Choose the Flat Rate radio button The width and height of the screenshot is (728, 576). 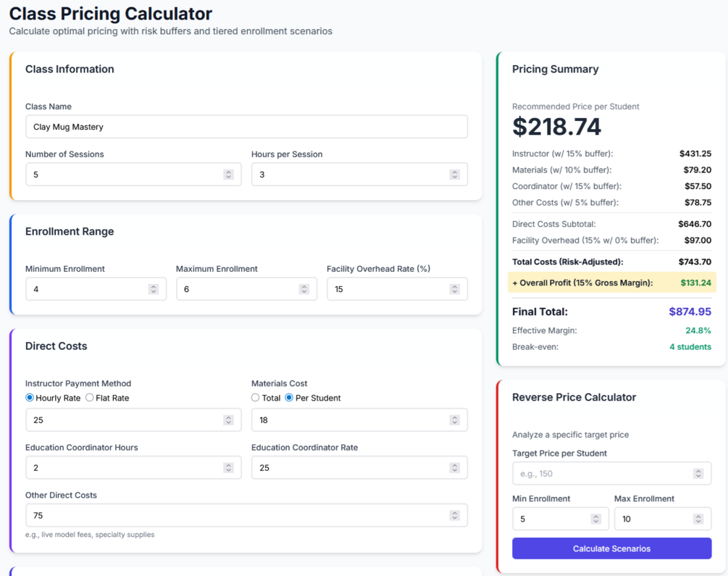[x=90, y=398]
